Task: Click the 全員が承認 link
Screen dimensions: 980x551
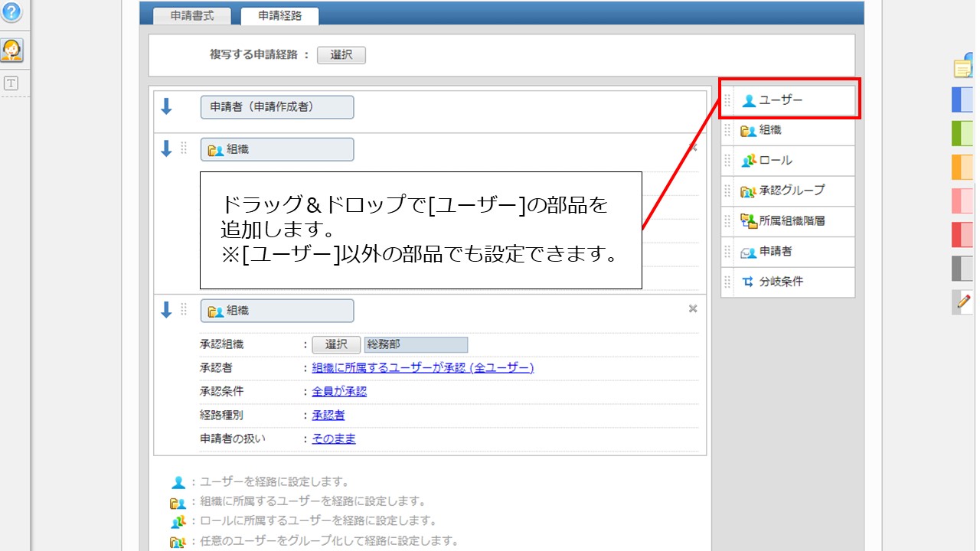Action: 339,392
